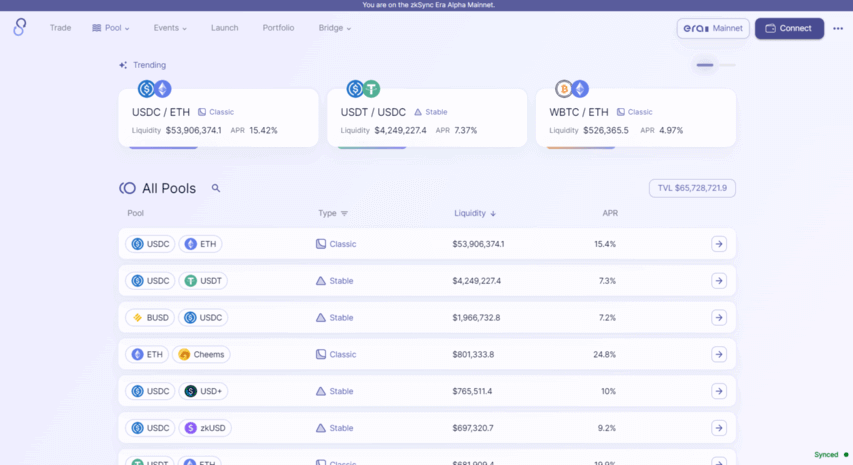Click the Synced status indicator
This screenshot has height=465, width=853.
tap(831, 455)
